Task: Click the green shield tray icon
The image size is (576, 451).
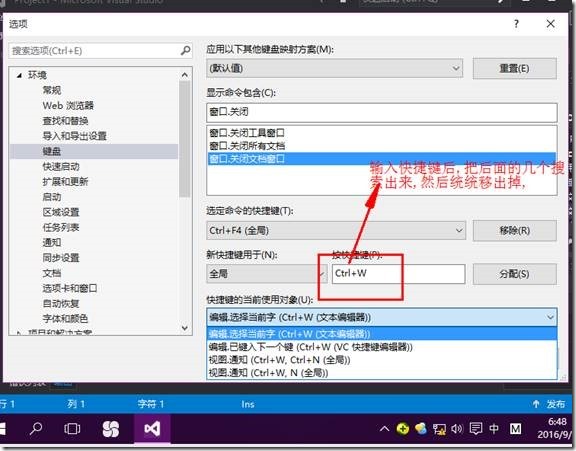Action: pos(403,429)
